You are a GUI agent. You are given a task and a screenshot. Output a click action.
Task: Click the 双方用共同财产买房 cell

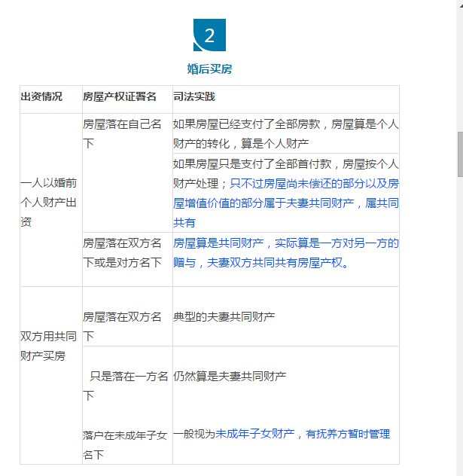[50, 346]
